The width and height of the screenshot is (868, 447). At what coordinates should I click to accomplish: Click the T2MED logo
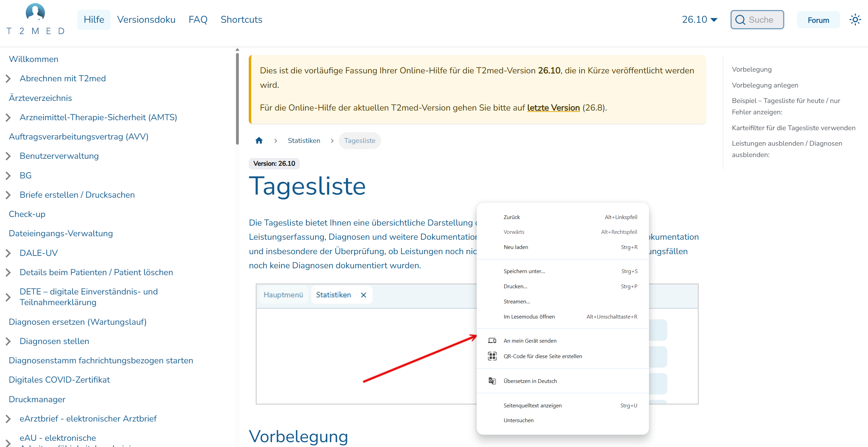(x=35, y=19)
